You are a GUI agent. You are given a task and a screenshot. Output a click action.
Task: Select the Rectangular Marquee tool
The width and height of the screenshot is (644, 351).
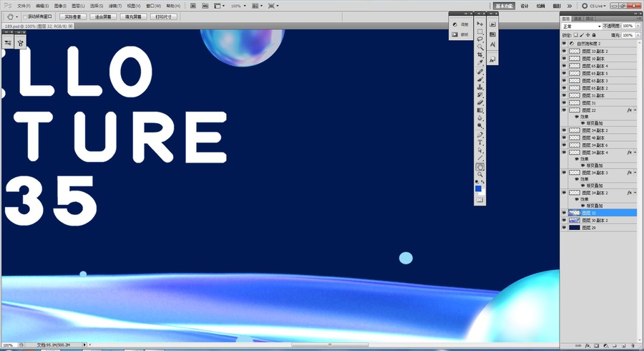coord(479,32)
